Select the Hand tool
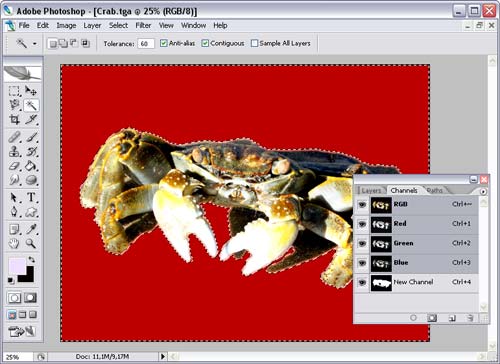The width and height of the screenshot is (500, 364). tap(14, 244)
